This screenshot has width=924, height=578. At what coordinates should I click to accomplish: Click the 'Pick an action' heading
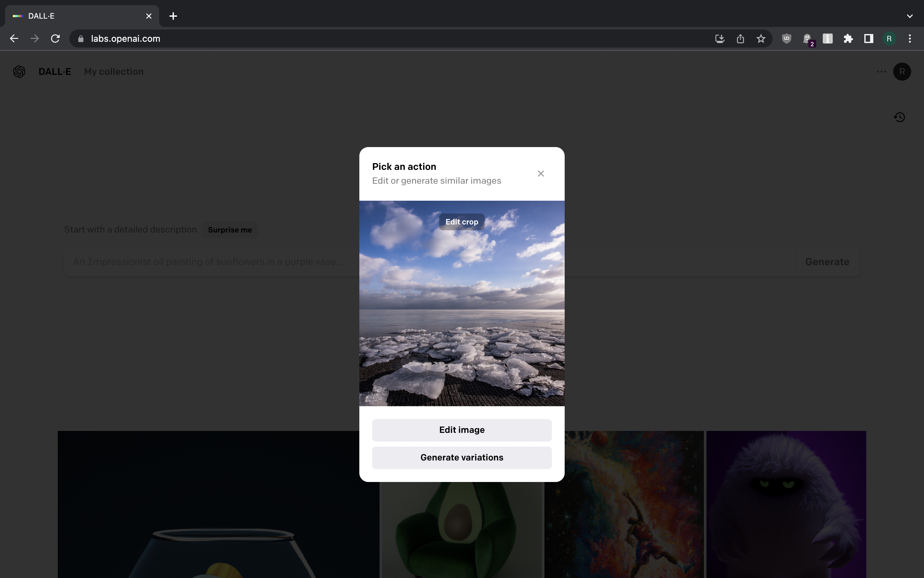pyautogui.click(x=404, y=167)
